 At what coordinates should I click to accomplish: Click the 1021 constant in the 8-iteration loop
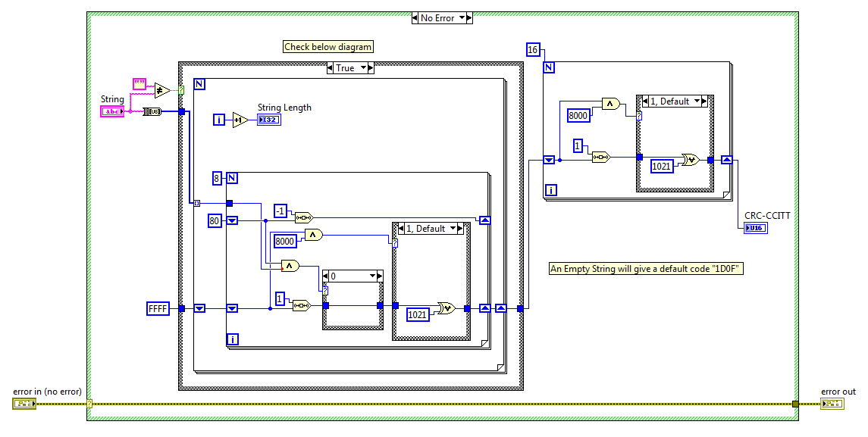click(418, 315)
